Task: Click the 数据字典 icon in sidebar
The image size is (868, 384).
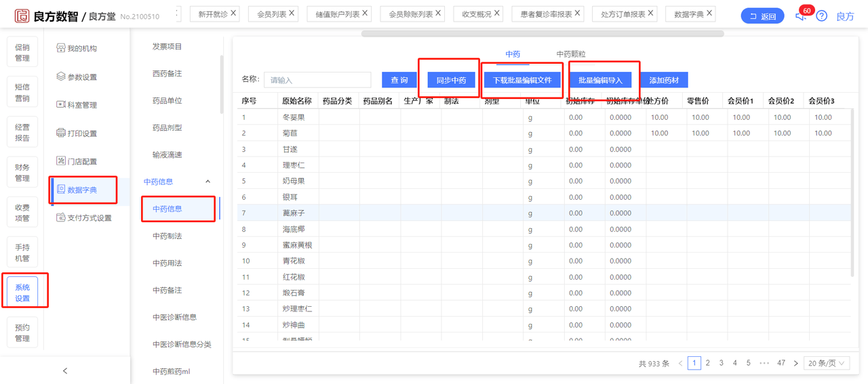Action: click(x=61, y=190)
